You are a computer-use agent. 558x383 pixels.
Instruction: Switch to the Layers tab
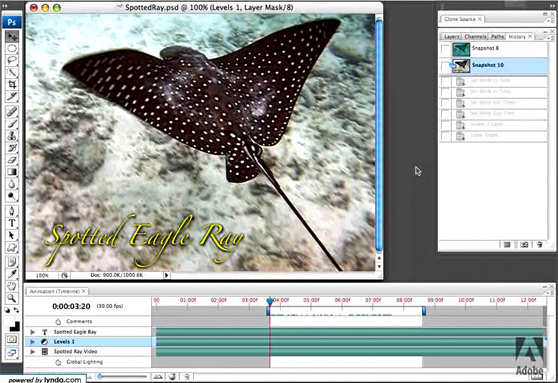point(452,37)
